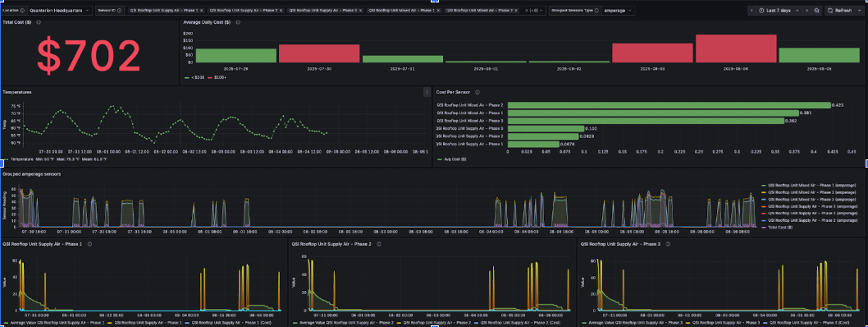Click the $702 total cost value
This screenshot has width=868, height=327.
[89, 56]
